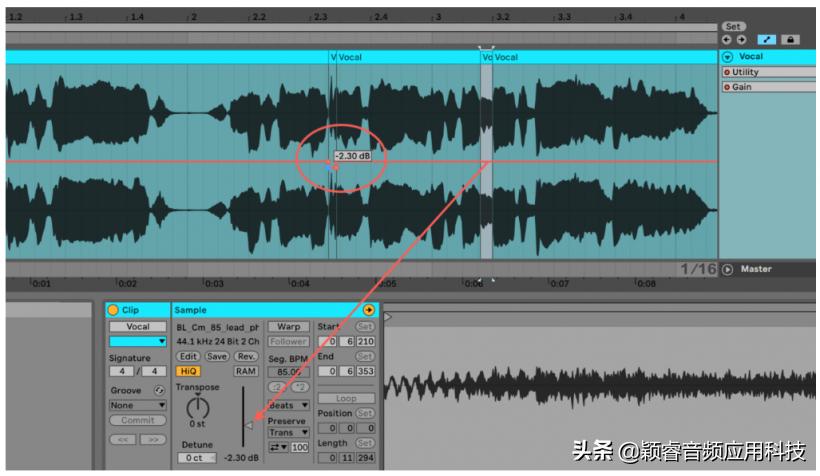
Task: Click the Groove hot-swap icon
Action: (159, 390)
